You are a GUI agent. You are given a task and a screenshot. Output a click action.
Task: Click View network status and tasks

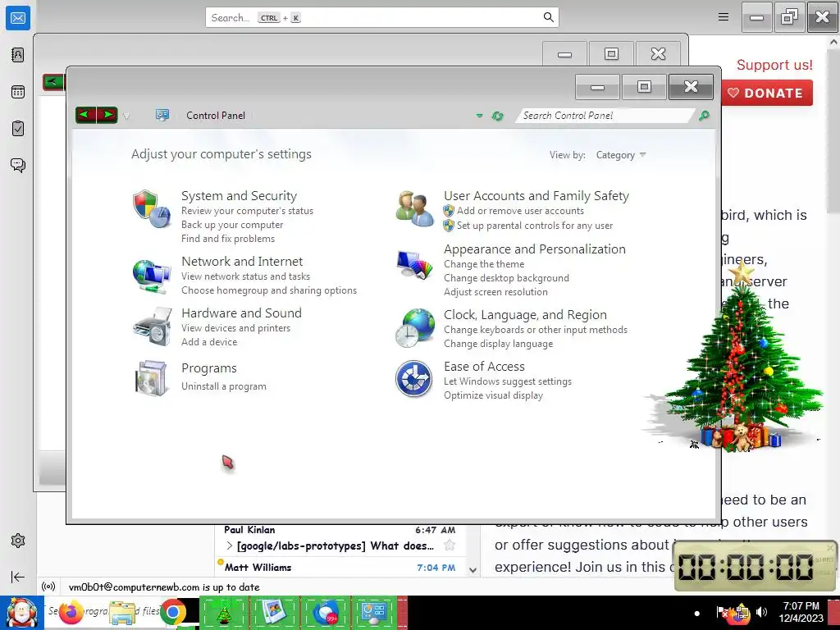(245, 276)
